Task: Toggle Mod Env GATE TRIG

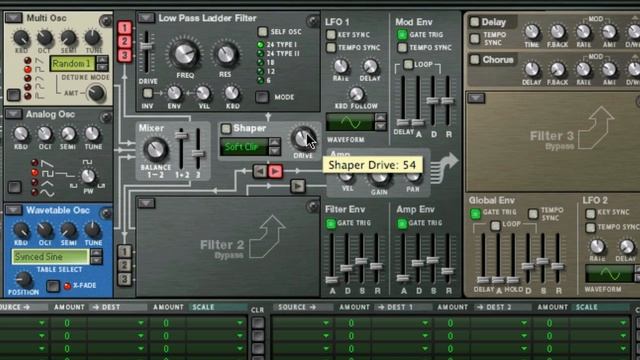Action: coord(402,35)
